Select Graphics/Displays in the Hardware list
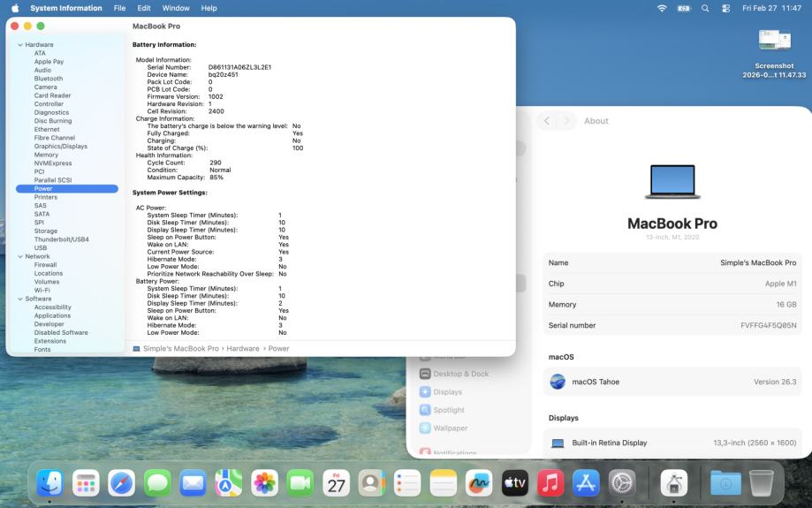812x508 pixels. (x=60, y=147)
